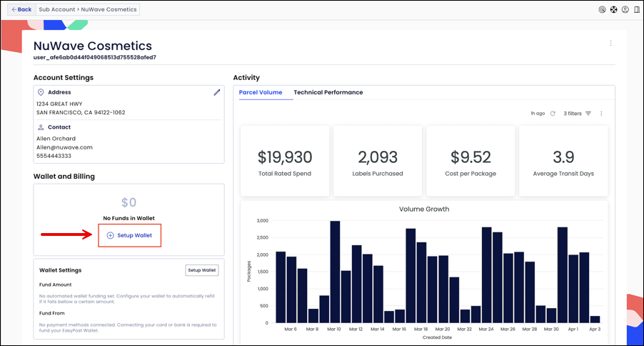
Task: Click the '1h ago' timestamp
Action: point(538,114)
